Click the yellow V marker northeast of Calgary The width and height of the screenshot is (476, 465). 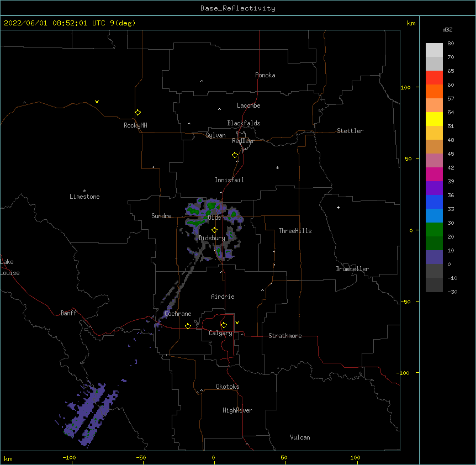pyautogui.click(x=237, y=323)
